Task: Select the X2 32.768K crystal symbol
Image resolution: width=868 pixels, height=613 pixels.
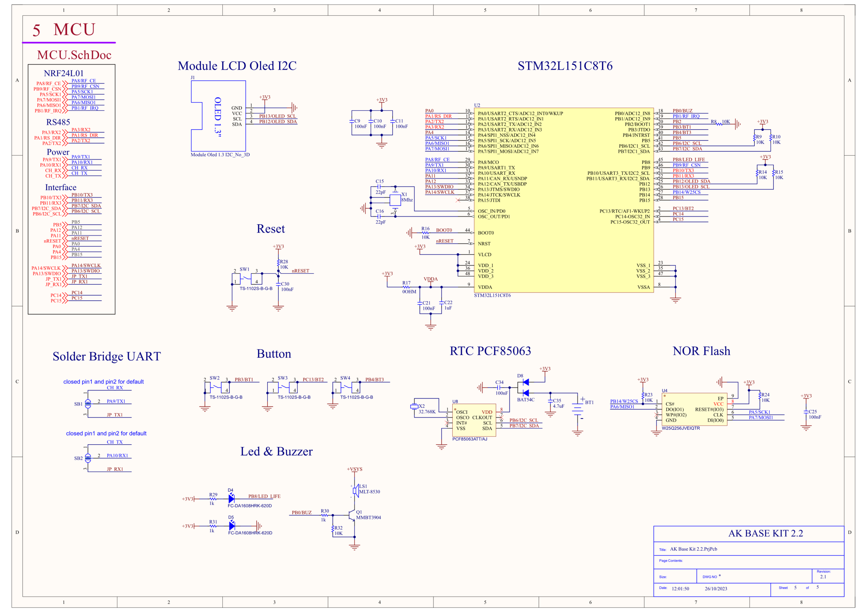Action: coord(414,406)
